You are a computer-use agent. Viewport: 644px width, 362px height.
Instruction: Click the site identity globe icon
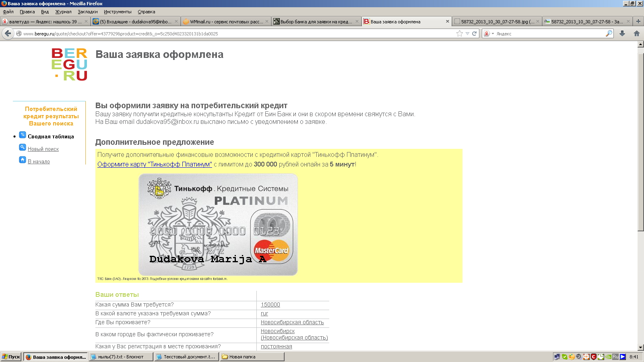coord(19,34)
